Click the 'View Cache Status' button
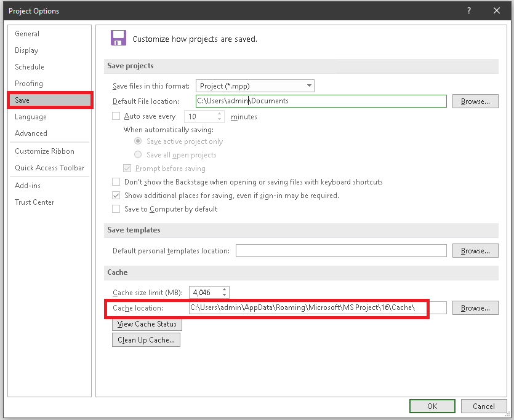This screenshot has width=514, height=420. (x=147, y=324)
